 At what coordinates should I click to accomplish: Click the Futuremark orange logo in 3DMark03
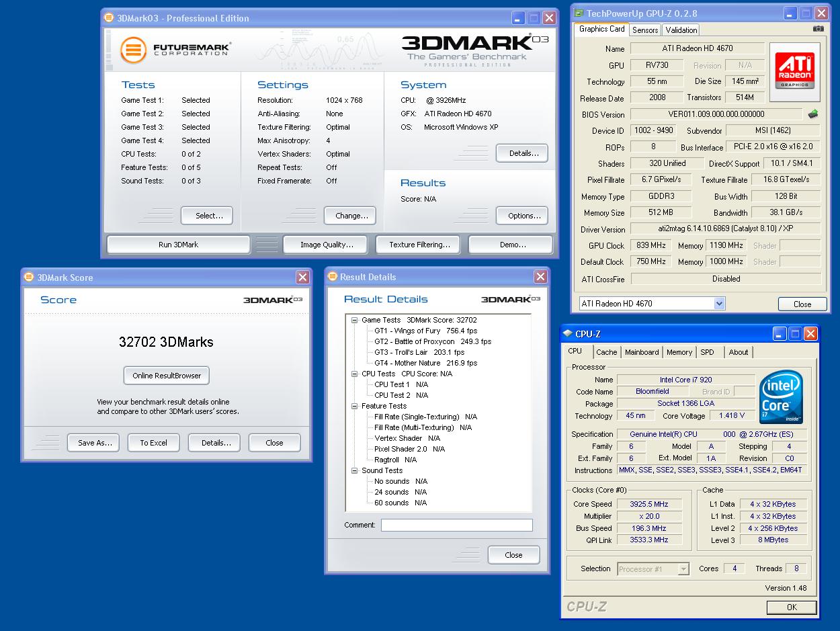[133, 50]
